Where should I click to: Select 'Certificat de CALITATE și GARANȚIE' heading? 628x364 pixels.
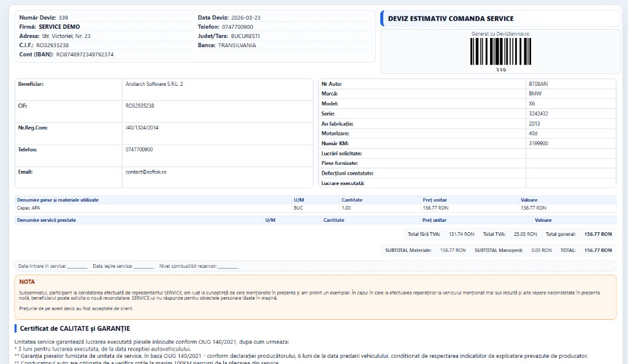(75, 328)
